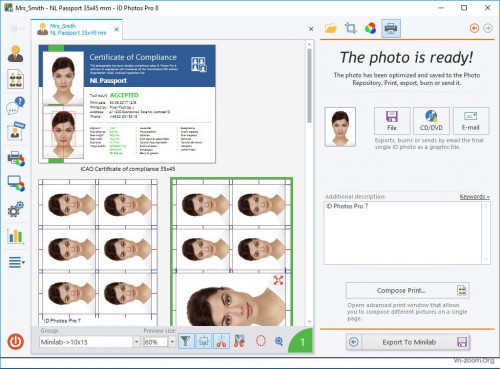Click the blue gear preview settings icon
Screen dimensions: 500x369
coord(279,341)
